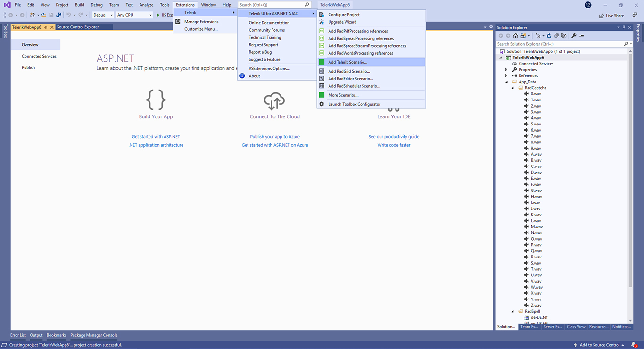Viewport: 644px width, 349px height.
Task: Click the 'Write code faster' link
Action: [x=394, y=145]
